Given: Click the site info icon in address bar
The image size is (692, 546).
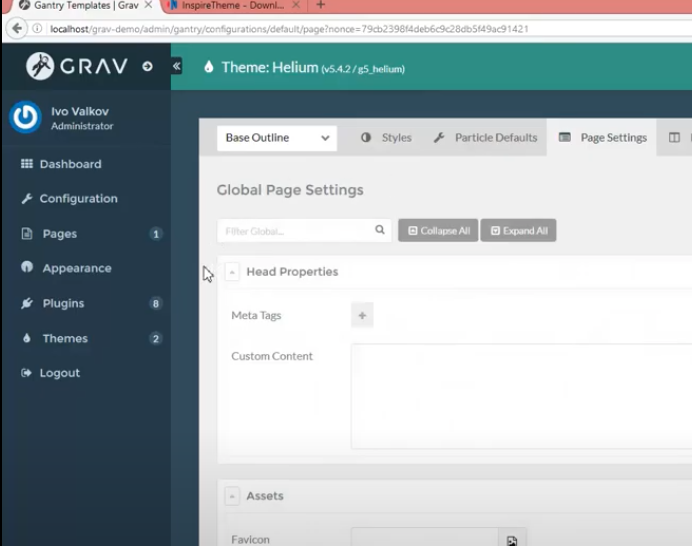Looking at the screenshot, I should (x=38, y=29).
